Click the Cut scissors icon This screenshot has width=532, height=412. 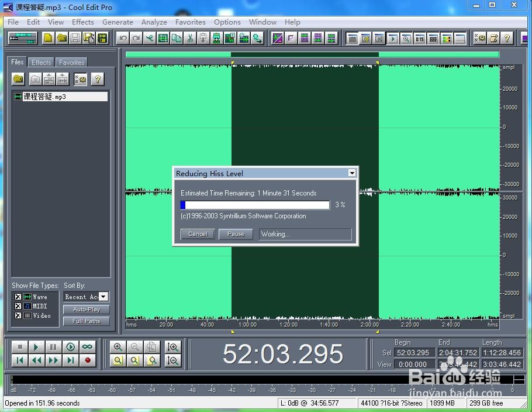[x=190, y=38]
